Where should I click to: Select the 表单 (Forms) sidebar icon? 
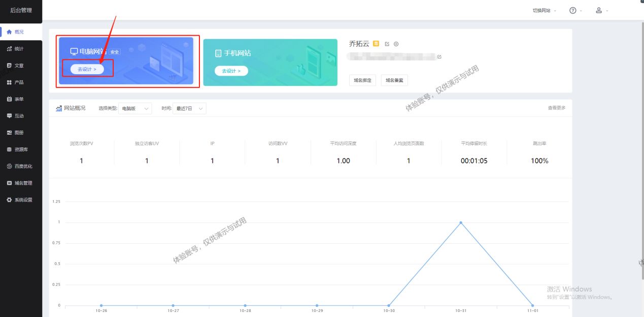pyautogui.click(x=18, y=99)
